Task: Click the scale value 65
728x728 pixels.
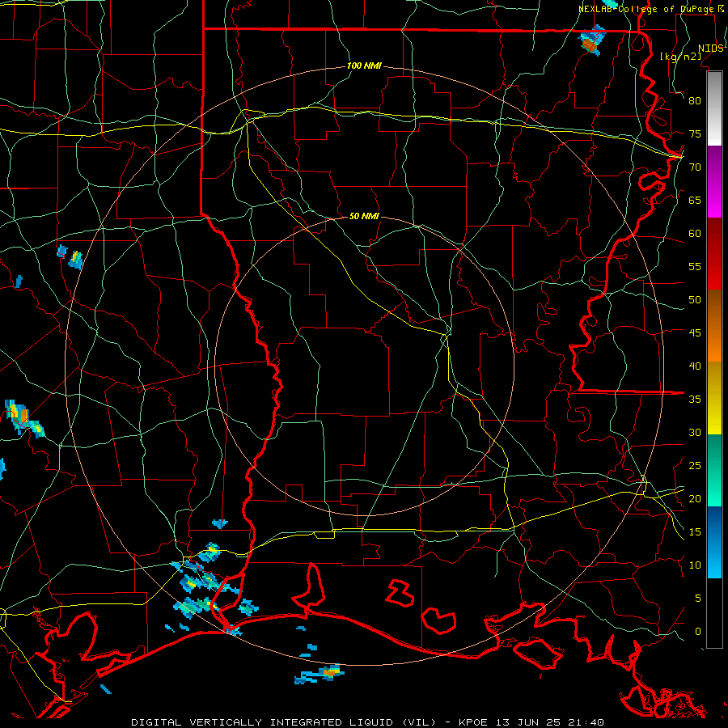Action: [x=695, y=200]
